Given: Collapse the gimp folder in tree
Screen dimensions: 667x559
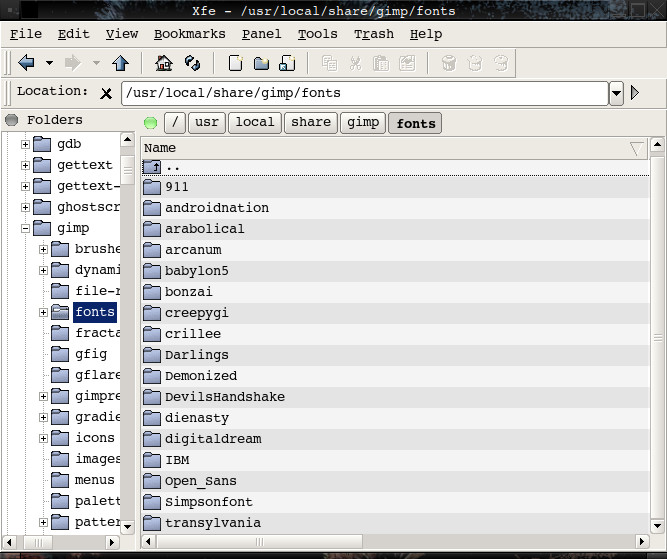Looking at the screenshot, I should (26, 228).
